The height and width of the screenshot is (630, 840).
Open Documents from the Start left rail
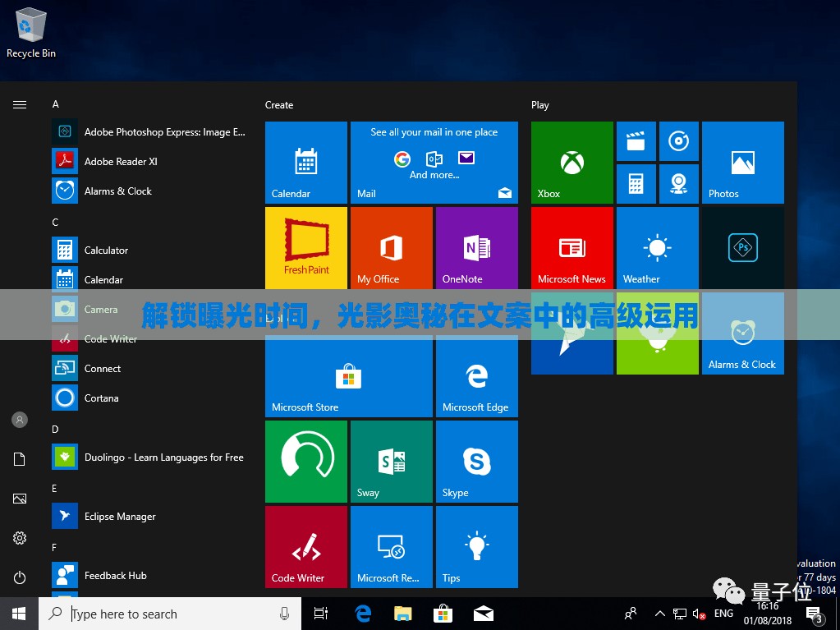[20, 459]
